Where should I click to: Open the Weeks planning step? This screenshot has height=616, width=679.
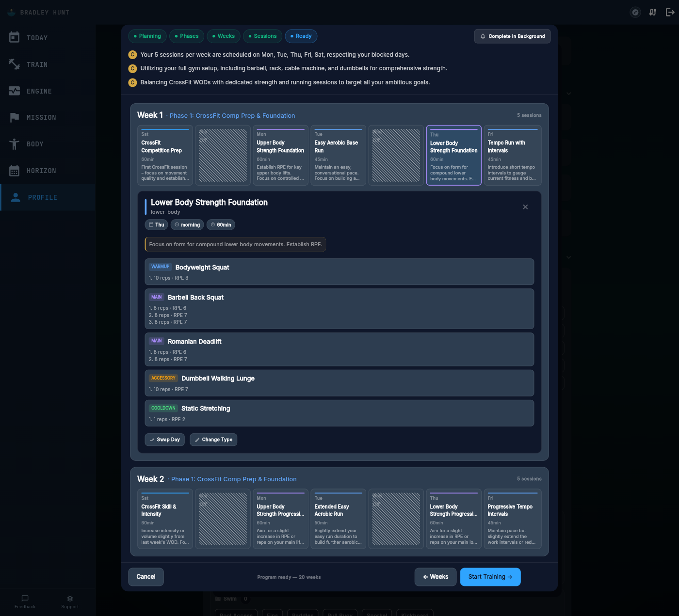click(x=223, y=36)
